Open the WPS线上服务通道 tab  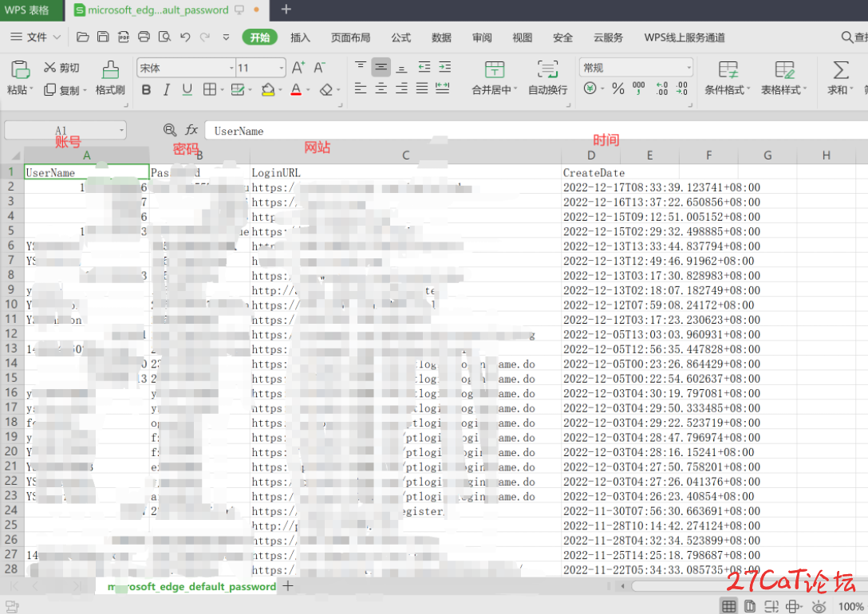coord(685,37)
